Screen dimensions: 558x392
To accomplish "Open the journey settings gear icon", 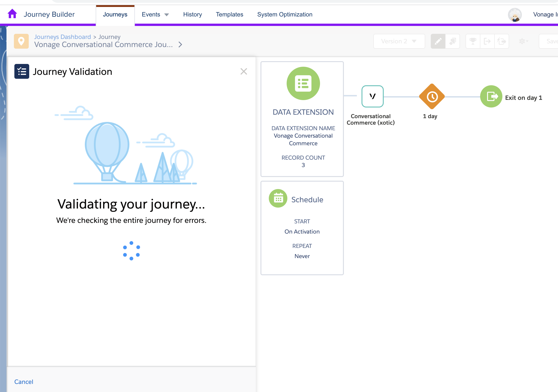I will (x=523, y=41).
